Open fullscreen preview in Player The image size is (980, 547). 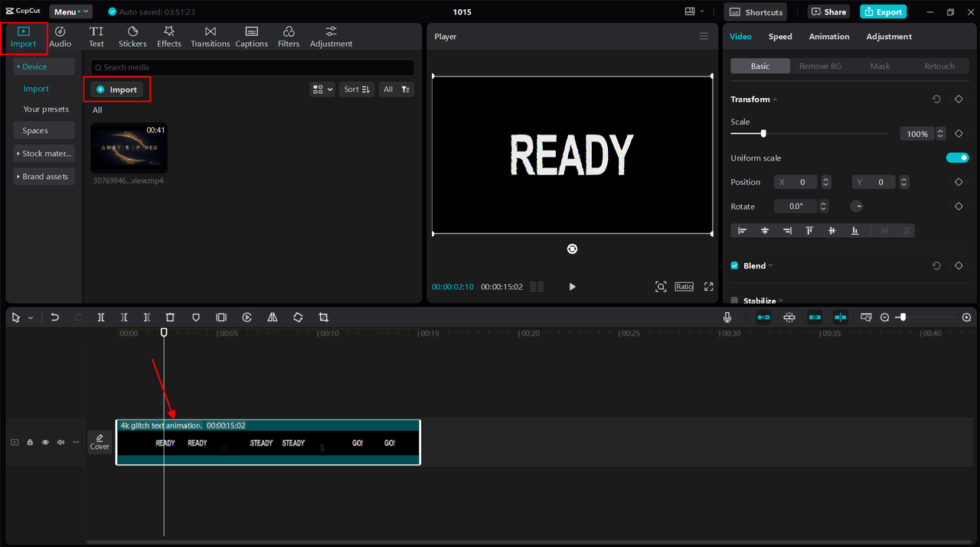click(709, 287)
